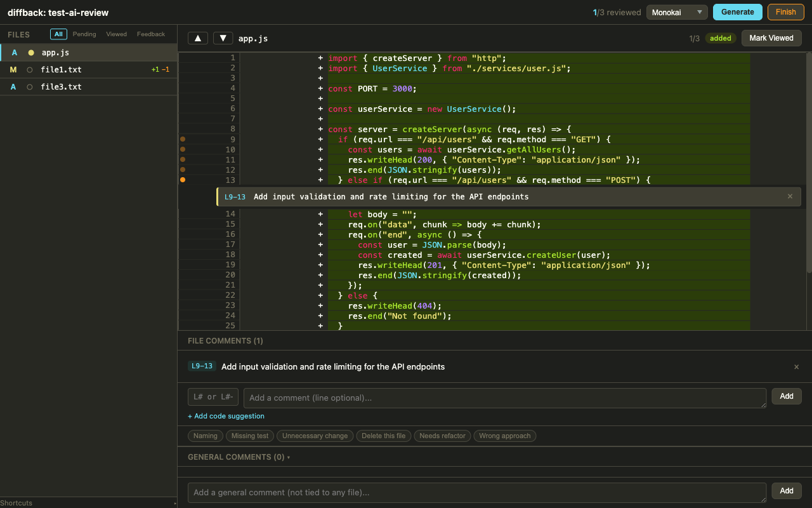Click the comment marker dot on line 11
812x508 pixels.
pos(183,159)
